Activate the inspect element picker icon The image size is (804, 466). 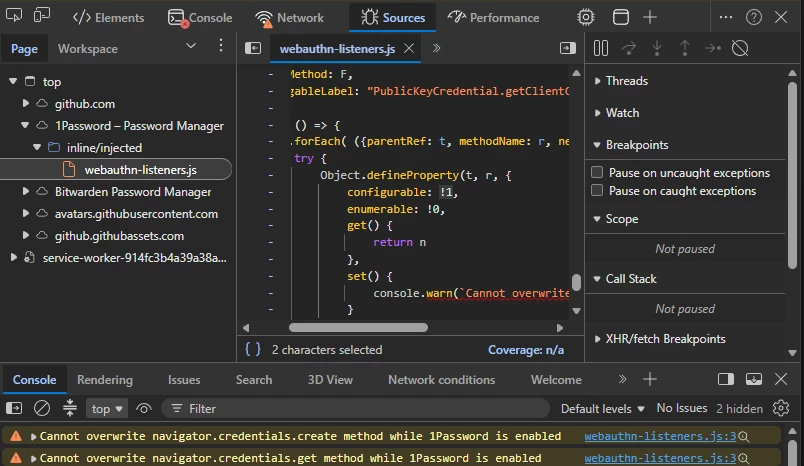coord(14,15)
